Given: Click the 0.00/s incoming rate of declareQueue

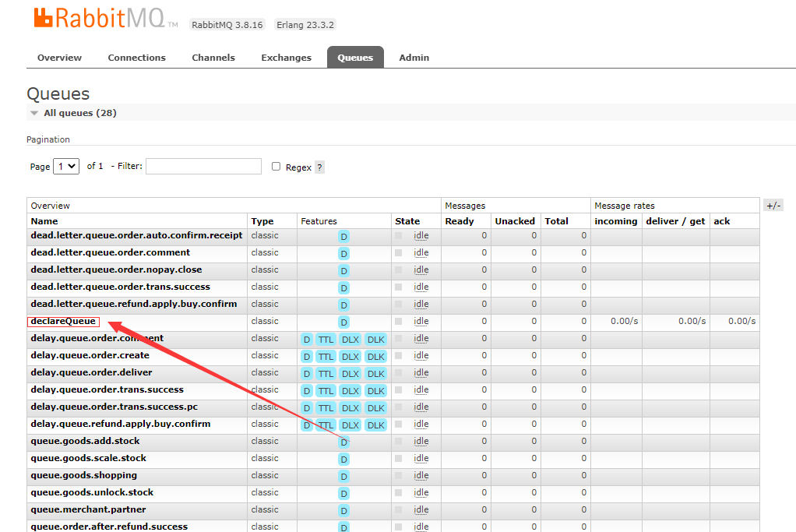Looking at the screenshot, I should (x=624, y=321).
